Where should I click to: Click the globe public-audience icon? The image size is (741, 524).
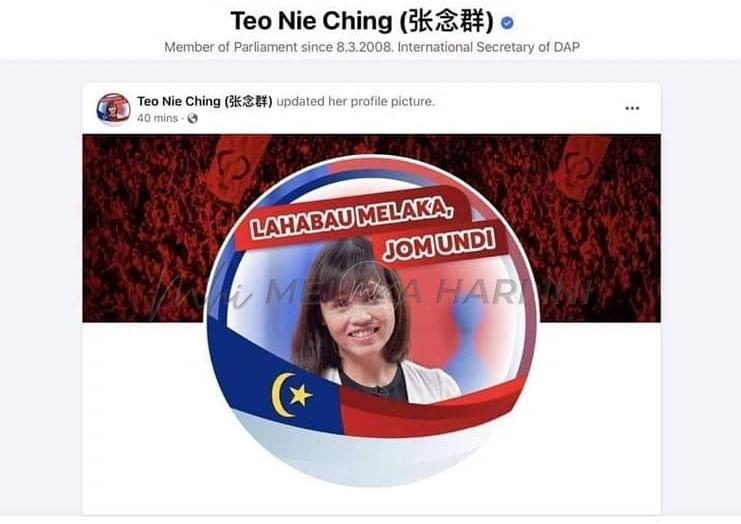click(x=192, y=118)
